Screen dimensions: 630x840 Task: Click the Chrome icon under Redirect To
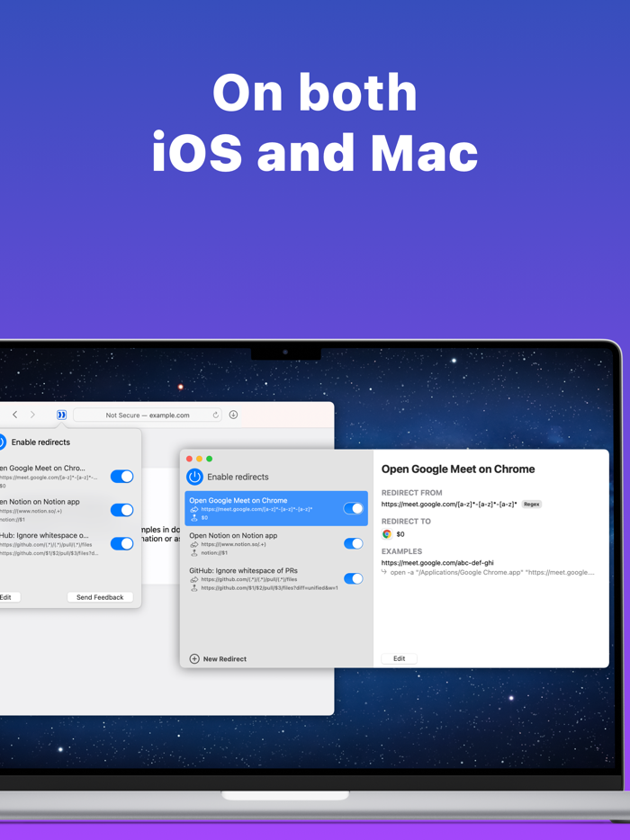tap(387, 534)
